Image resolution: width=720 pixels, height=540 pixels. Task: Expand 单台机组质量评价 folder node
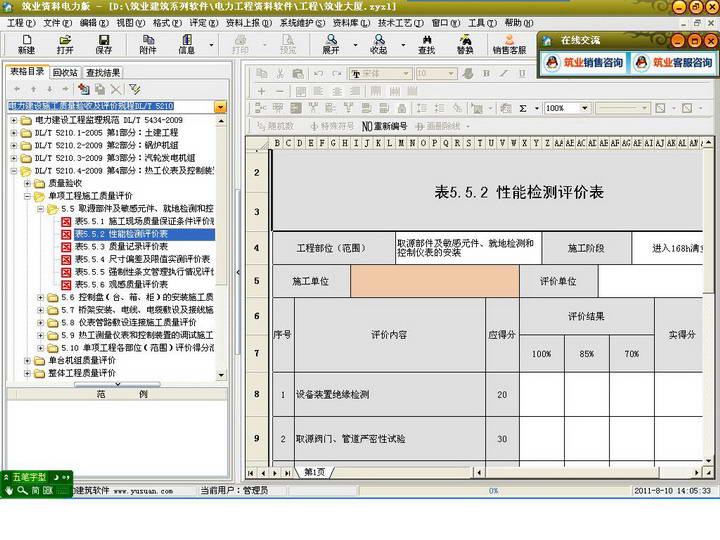click(x=27, y=361)
